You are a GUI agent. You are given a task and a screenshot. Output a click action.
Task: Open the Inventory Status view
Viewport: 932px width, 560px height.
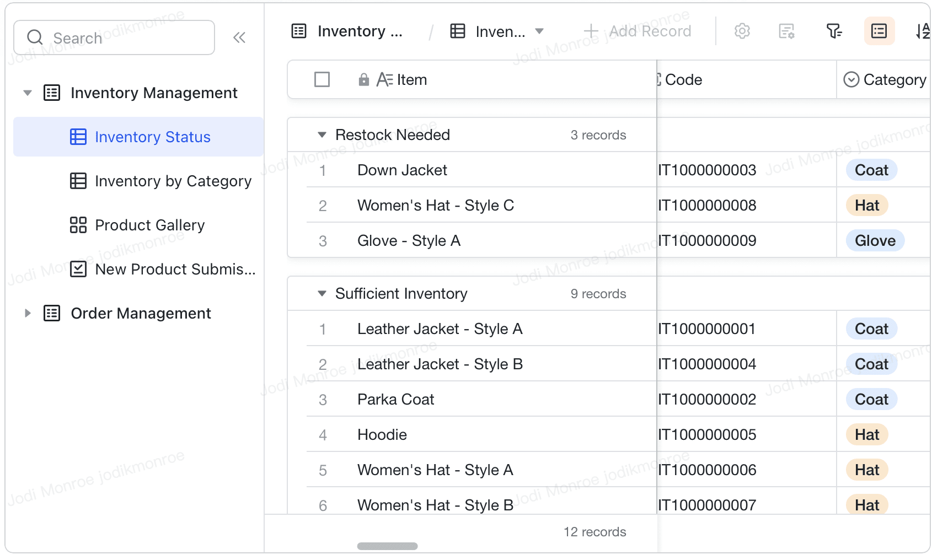pyautogui.click(x=139, y=137)
